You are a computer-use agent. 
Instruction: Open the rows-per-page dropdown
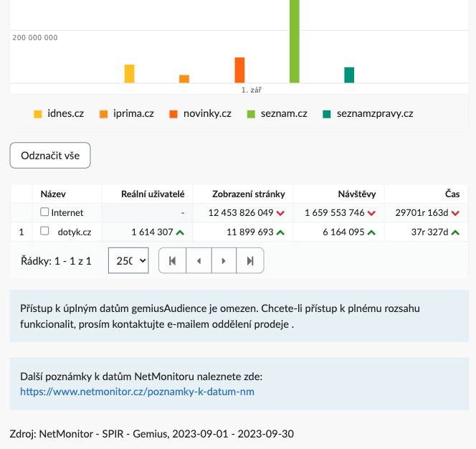click(x=128, y=261)
